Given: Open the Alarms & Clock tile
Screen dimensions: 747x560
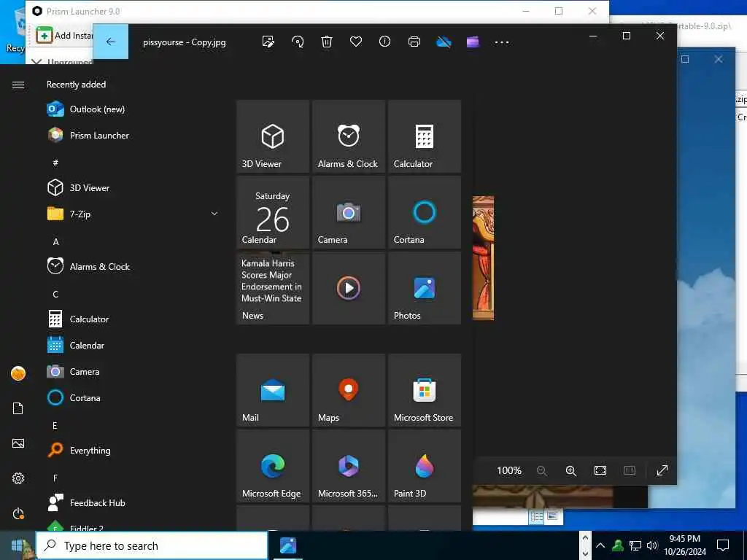Looking at the screenshot, I should (349, 136).
